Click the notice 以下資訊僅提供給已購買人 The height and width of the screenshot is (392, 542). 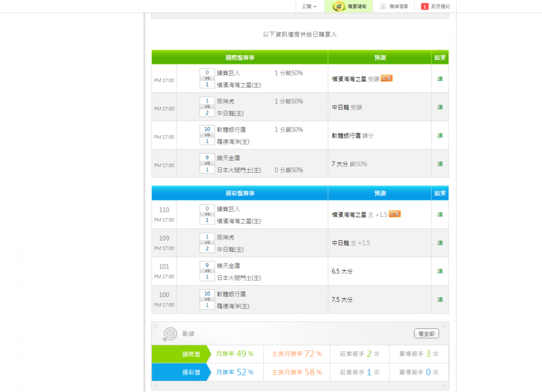tap(300, 34)
